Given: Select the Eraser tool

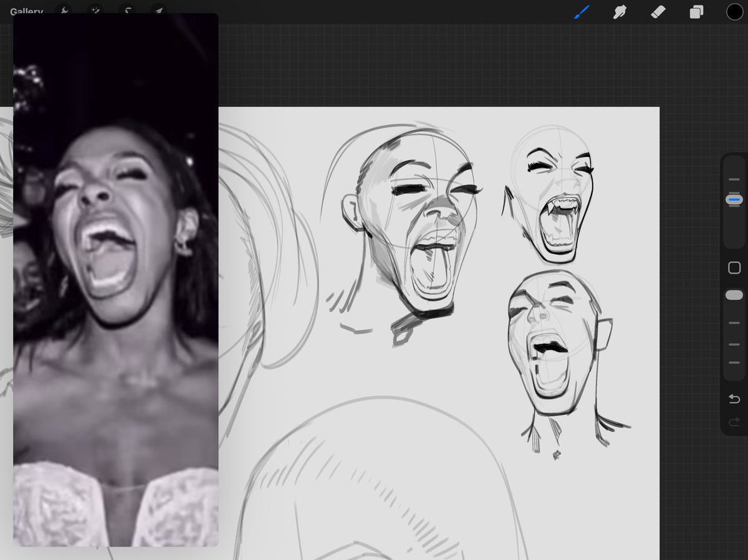Looking at the screenshot, I should tap(658, 12).
